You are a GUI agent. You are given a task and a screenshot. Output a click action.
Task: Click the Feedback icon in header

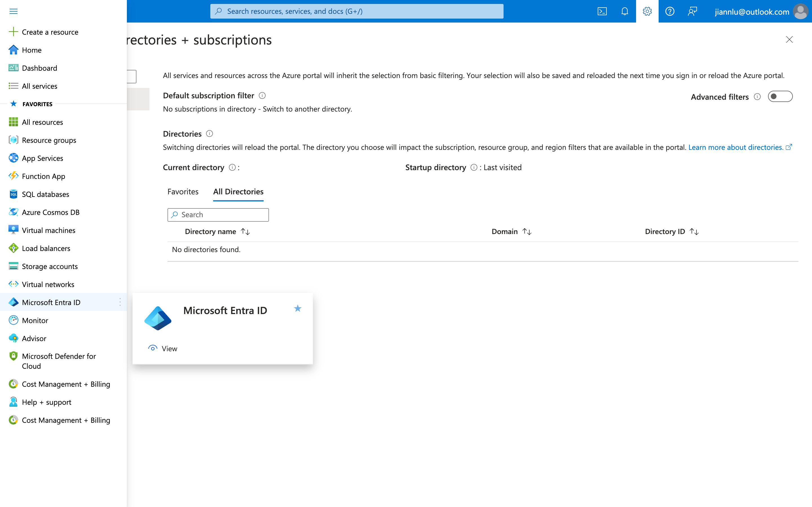pyautogui.click(x=692, y=11)
